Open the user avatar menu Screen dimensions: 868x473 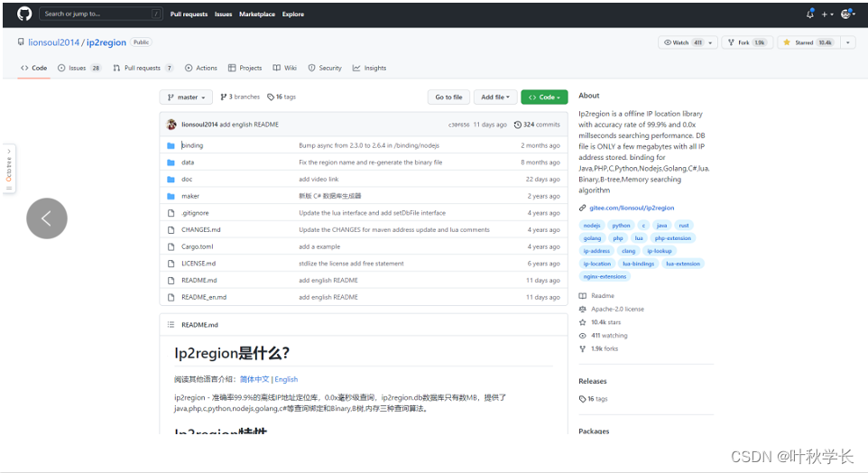pos(848,14)
